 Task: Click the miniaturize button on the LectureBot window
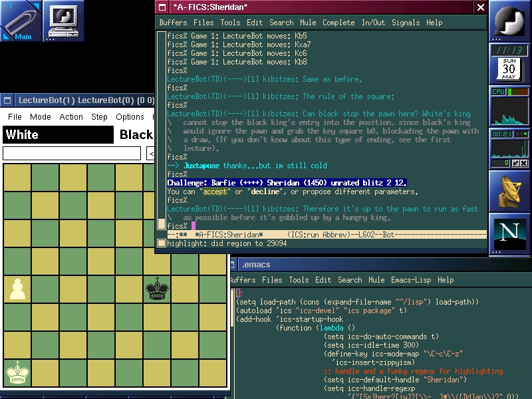7,100
